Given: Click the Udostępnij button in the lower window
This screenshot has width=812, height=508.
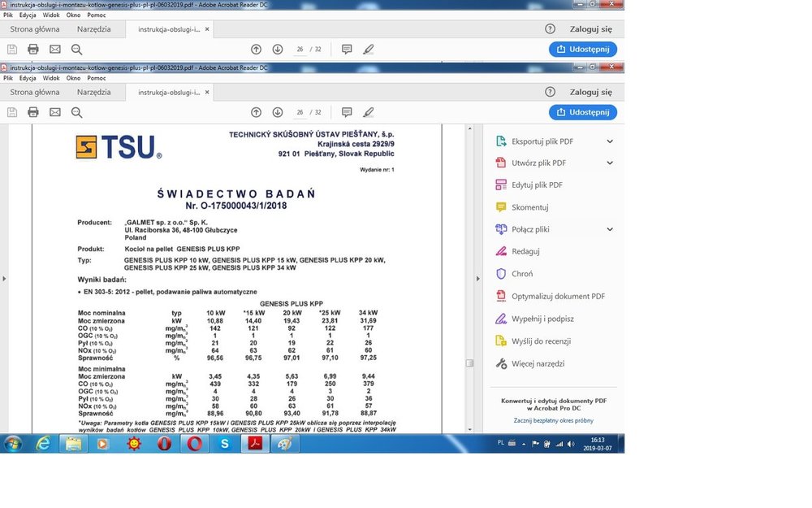Looking at the screenshot, I should (x=582, y=112).
